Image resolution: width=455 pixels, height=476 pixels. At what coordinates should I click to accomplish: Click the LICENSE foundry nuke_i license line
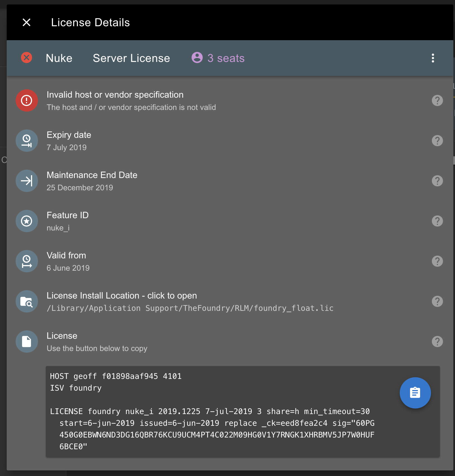(210, 412)
